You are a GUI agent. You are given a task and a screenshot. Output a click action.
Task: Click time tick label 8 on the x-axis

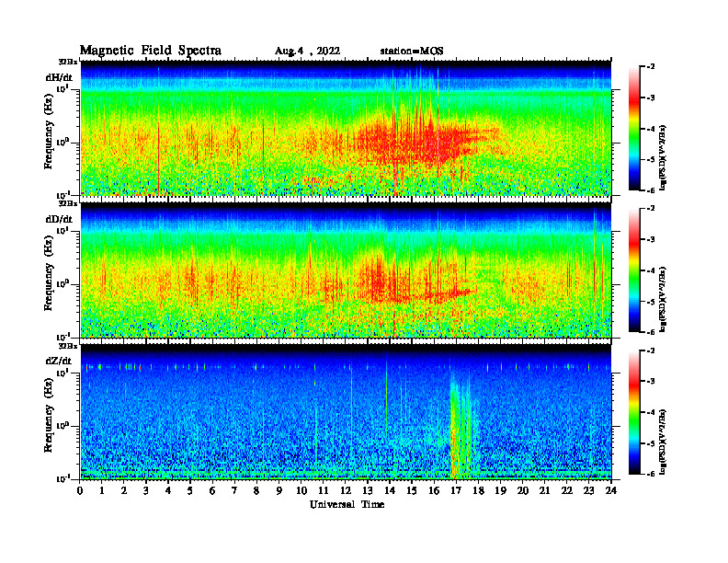pyautogui.click(x=257, y=491)
